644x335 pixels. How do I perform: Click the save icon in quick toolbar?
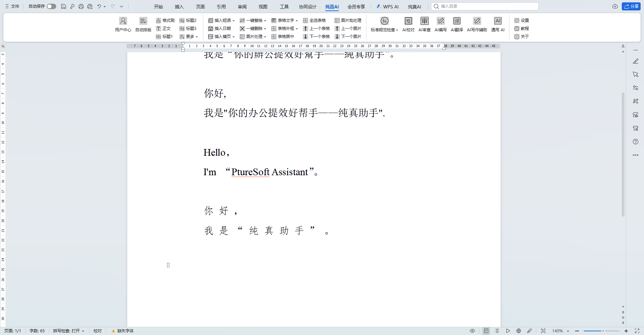pos(64,6)
